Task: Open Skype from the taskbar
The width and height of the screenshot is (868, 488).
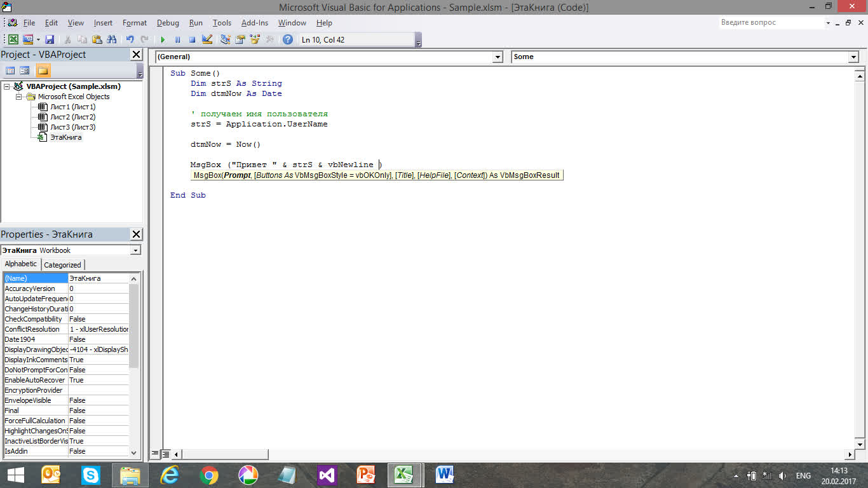Action: pos(91,475)
